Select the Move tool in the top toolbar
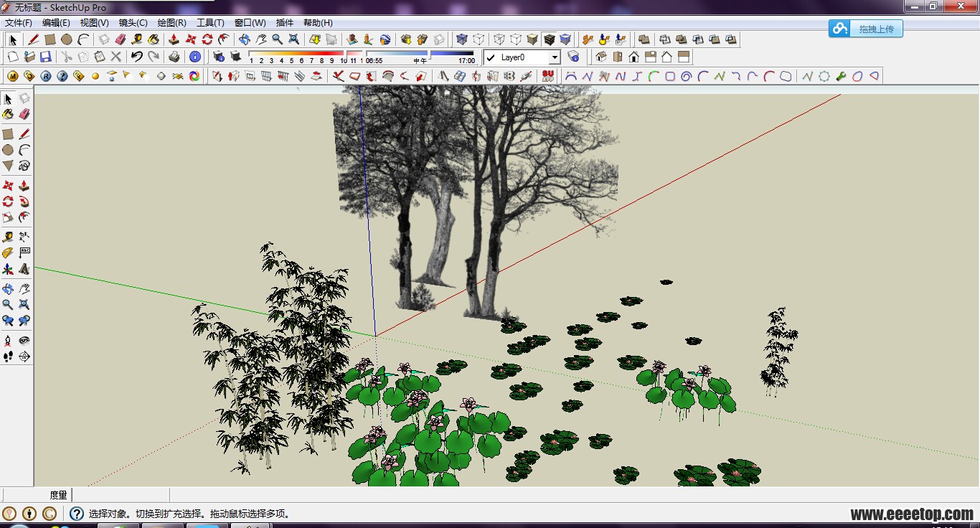The width and height of the screenshot is (980, 528). (191, 39)
